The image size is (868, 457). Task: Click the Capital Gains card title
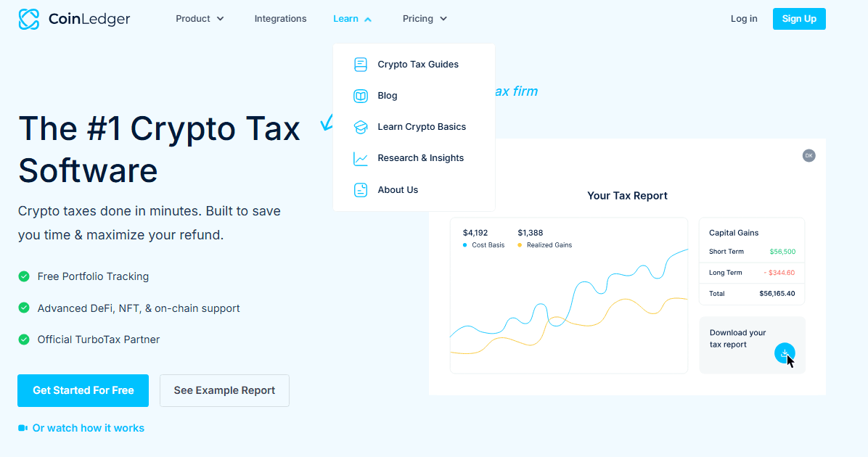point(734,233)
